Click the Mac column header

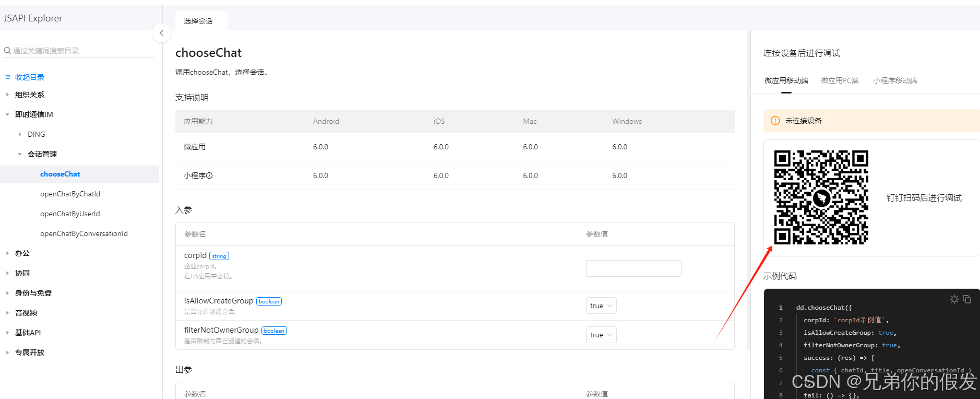pos(530,121)
